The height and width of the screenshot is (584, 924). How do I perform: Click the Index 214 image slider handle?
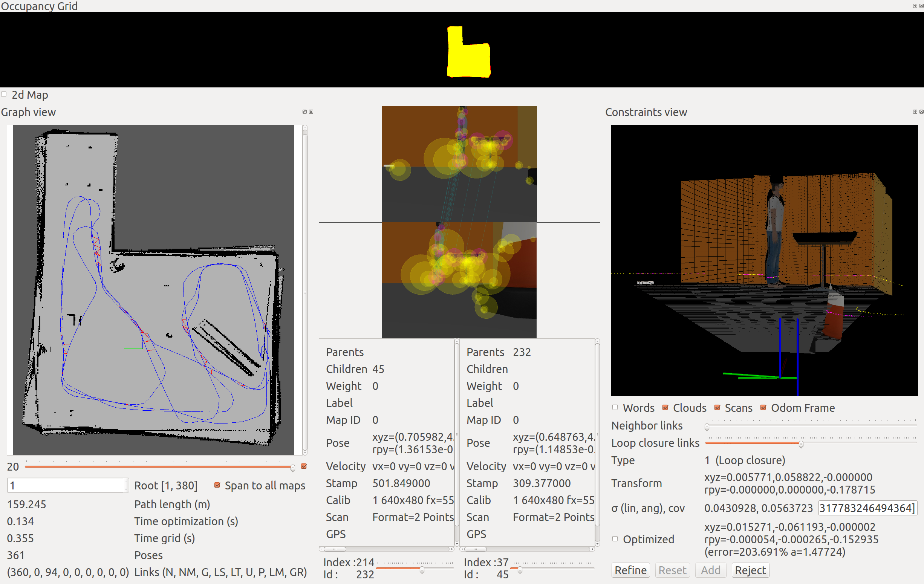(x=422, y=570)
